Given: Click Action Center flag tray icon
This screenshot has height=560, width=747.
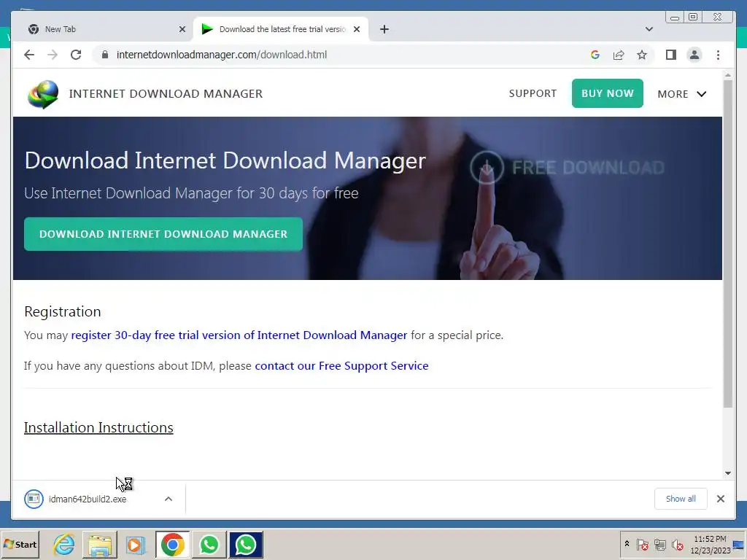Looking at the screenshot, I should [642, 544].
